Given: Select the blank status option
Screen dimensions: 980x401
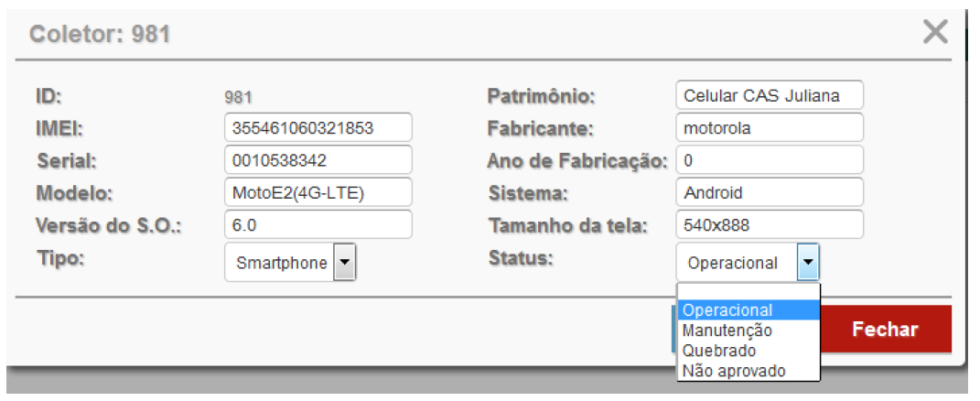Looking at the screenshot, I should [748, 292].
